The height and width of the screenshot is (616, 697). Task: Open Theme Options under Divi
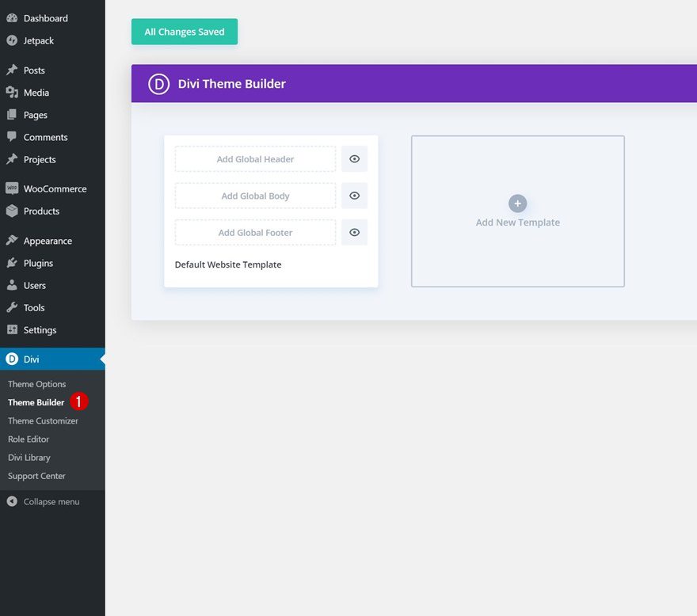point(36,383)
